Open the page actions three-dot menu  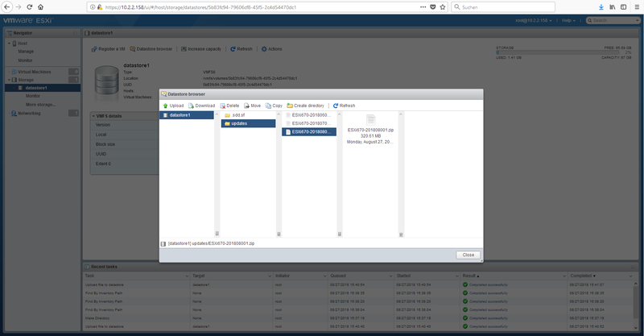click(423, 7)
